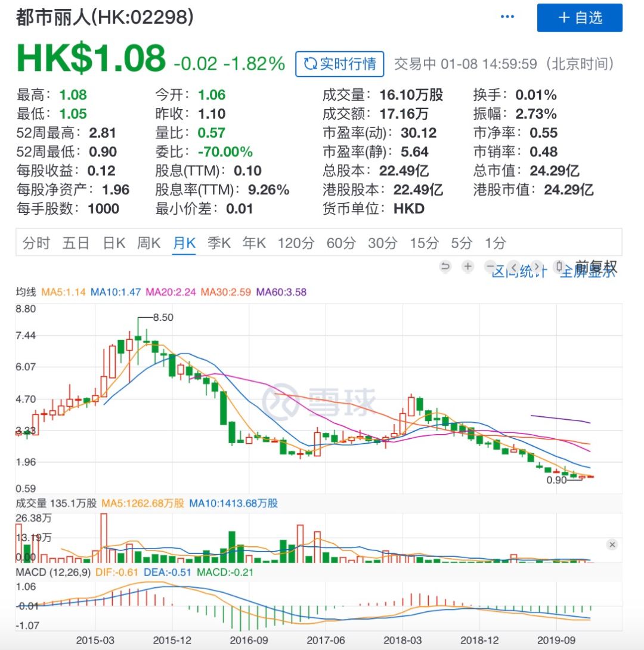Move chart left with left chevron icon

click(x=514, y=267)
